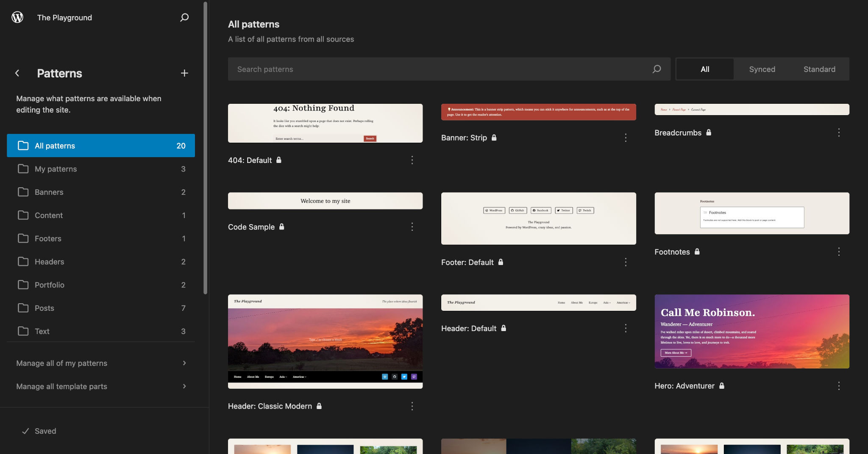Viewport: 868px width, 454px height.
Task: Expand Manage all template parts
Action: click(61, 386)
